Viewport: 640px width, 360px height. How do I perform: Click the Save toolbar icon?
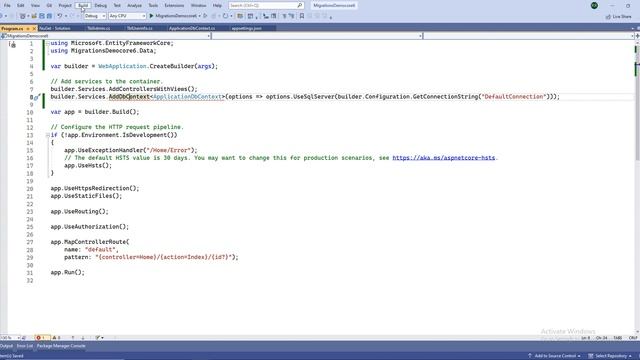coord(42,16)
